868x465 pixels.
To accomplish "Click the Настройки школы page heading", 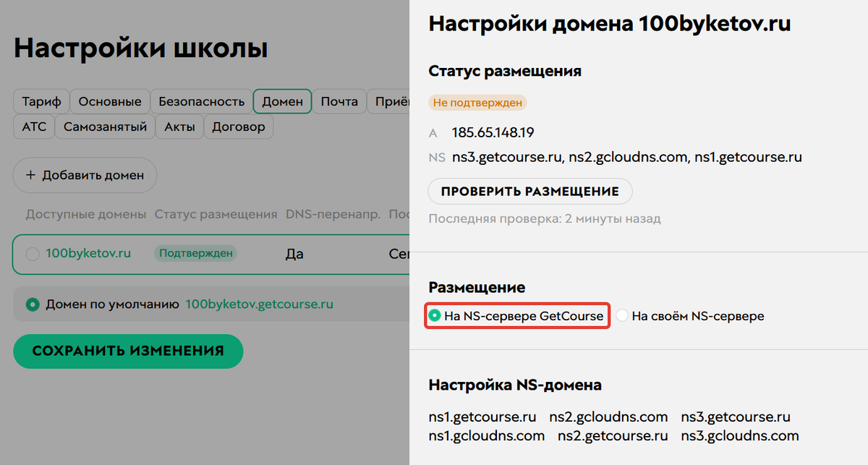I will (141, 48).
